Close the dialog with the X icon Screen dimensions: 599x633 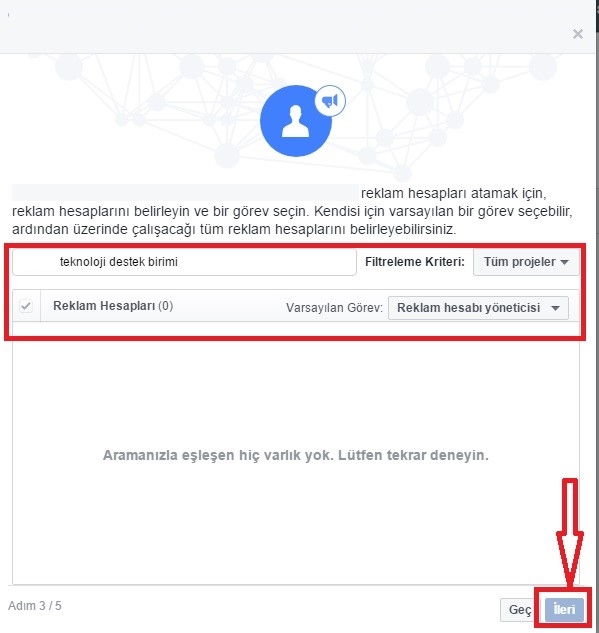click(x=578, y=34)
